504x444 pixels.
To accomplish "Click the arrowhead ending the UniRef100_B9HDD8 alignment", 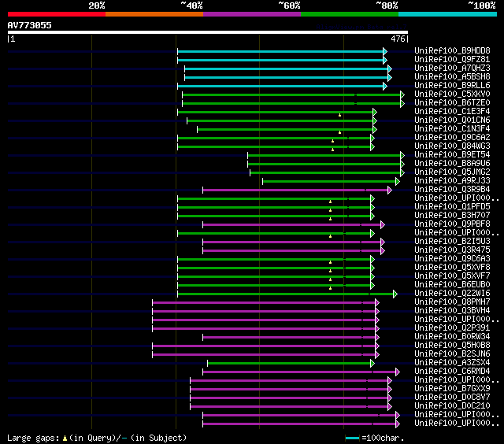I will (x=385, y=51).
